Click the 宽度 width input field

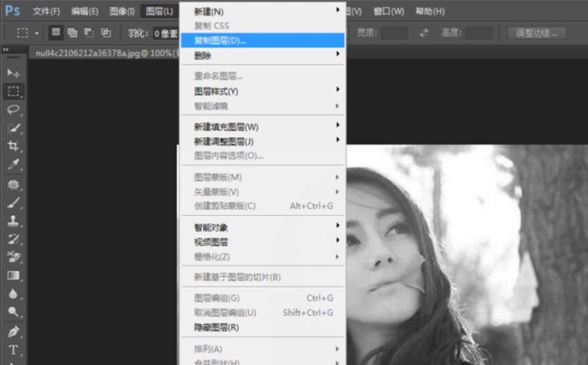click(x=394, y=33)
